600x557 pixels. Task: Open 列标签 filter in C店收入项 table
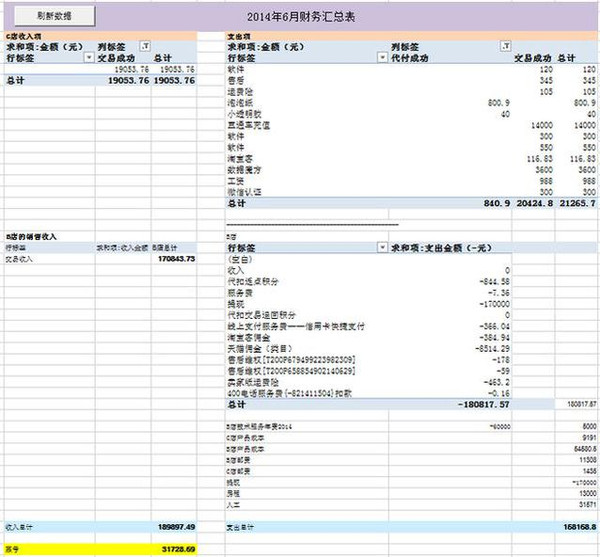point(145,46)
